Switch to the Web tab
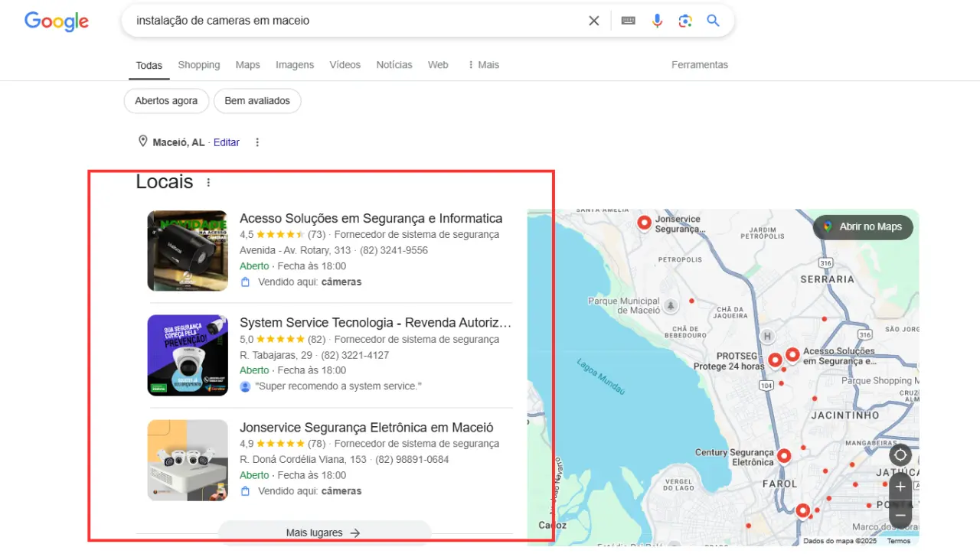This screenshot has height=557, width=980. [438, 65]
